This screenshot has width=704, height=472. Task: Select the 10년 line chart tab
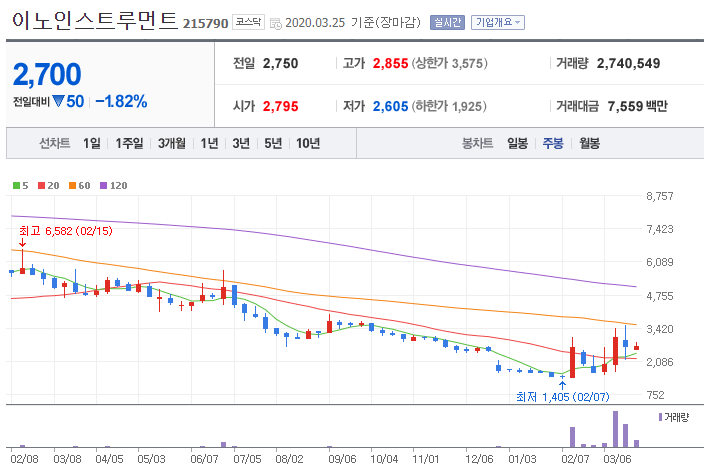tap(308, 143)
